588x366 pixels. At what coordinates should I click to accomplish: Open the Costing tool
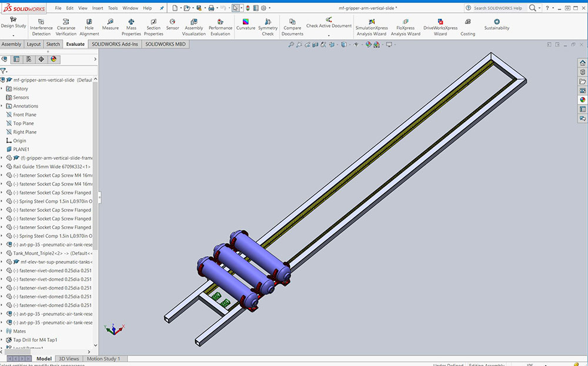467,27
